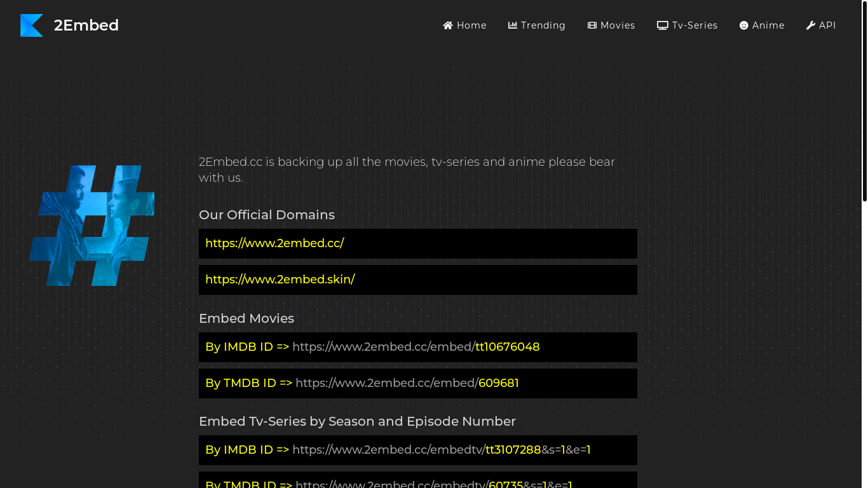Click the 2Embed blue logo icon

[32, 25]
